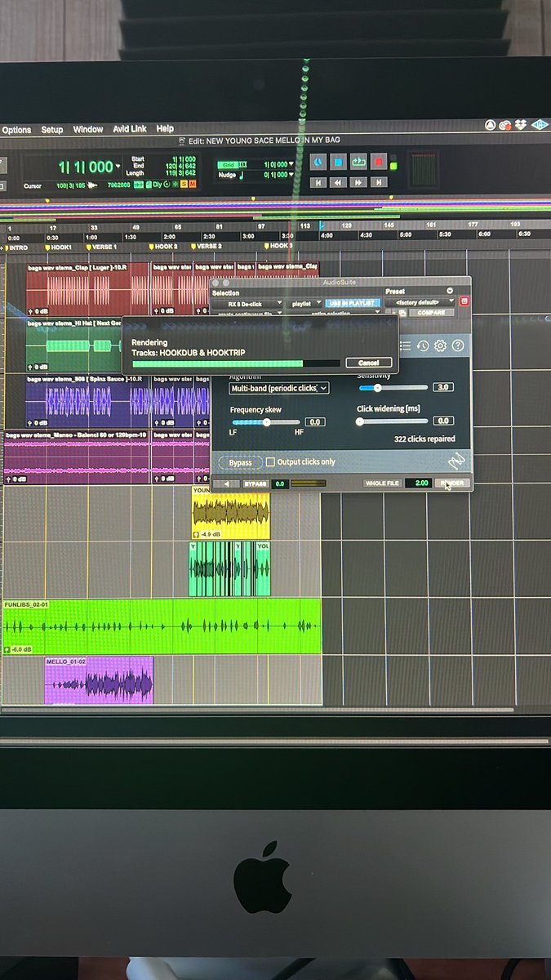This screenshot has height=980, width=551.
Task: Click the first status icon in the macOS menu bar
Action: (489, 125)
